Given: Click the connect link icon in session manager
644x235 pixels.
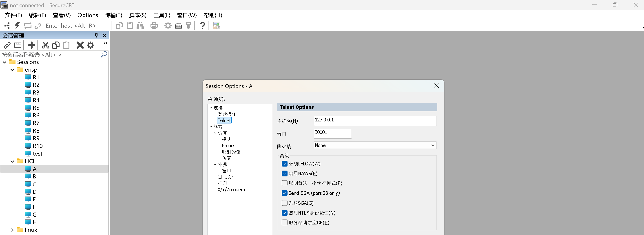Looking at the screenshot, I should (x=7, y=45).
